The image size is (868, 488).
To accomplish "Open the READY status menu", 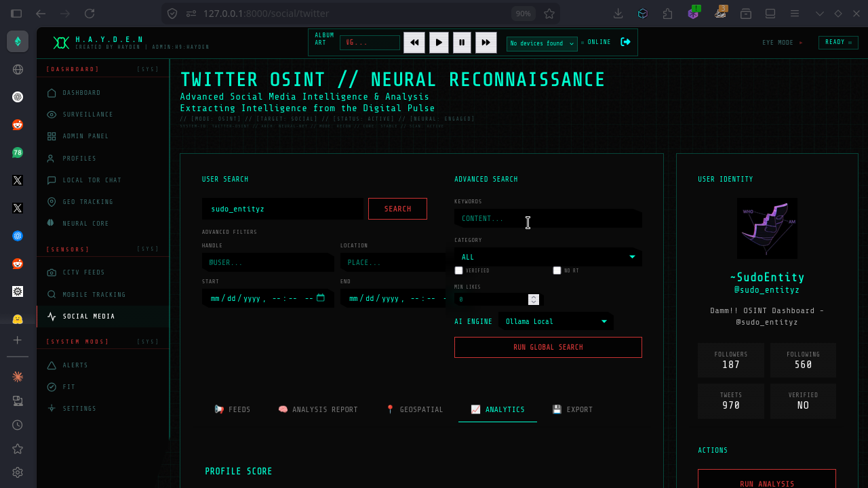I will pyautogui.click(x=838, y=42).
